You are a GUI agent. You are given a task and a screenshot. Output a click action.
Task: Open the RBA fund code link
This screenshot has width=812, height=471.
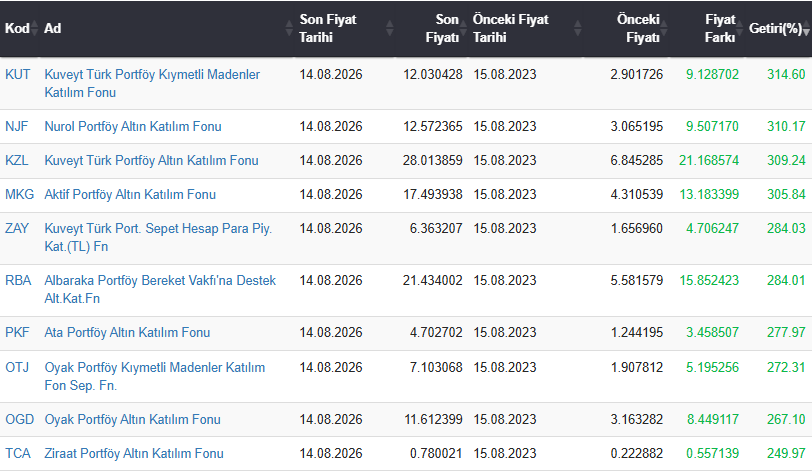[x=18, y=281]
